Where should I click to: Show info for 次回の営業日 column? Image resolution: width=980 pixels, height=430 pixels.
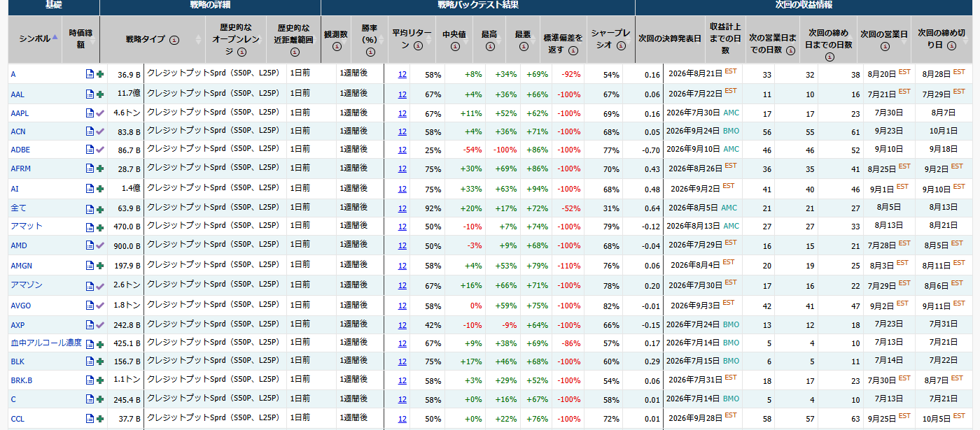point(885,46)
